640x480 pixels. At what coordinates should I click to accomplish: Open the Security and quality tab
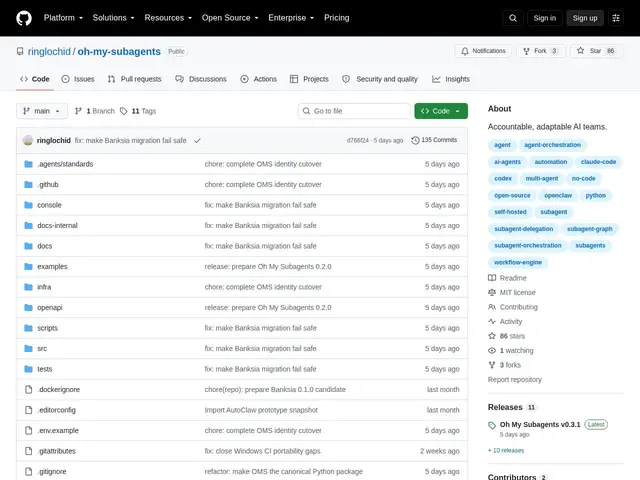pyautogui.click(x=380, y=79)
